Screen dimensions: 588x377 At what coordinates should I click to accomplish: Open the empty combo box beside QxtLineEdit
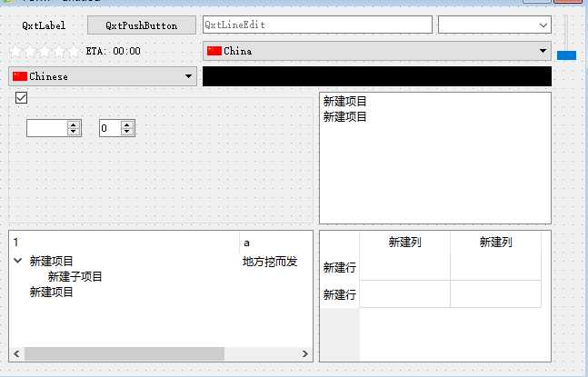coord(494,25)
